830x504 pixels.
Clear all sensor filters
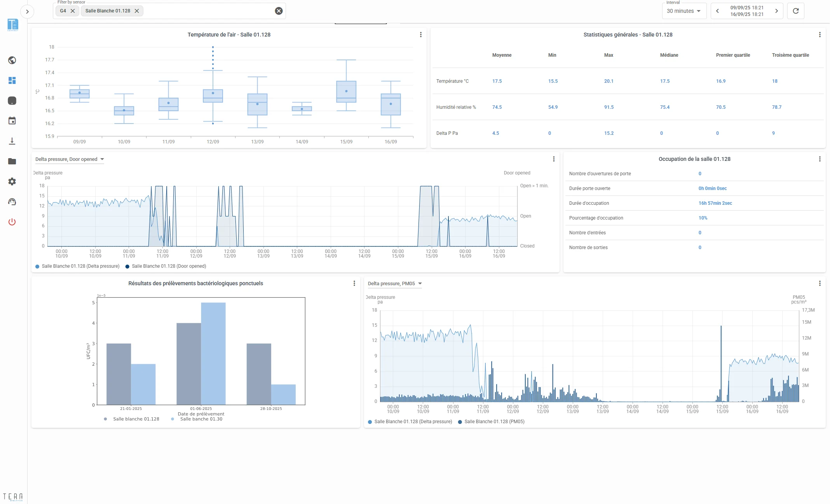point(279,11)
